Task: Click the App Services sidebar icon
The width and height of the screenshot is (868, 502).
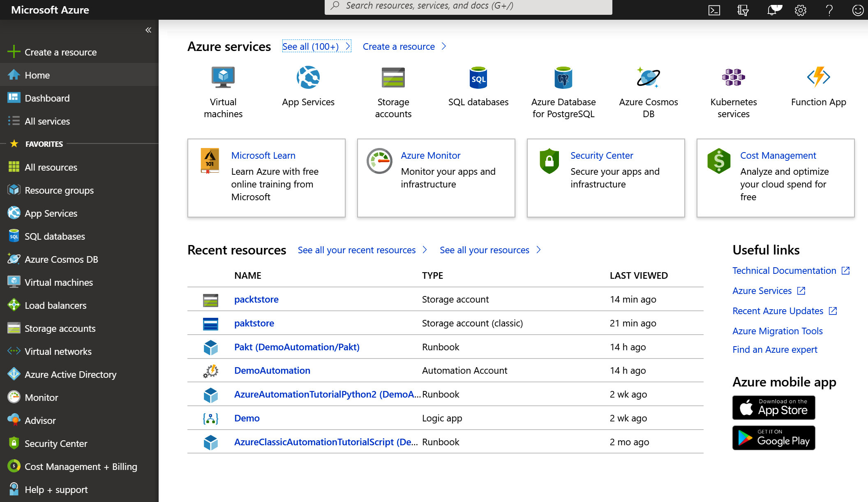Action: (x=14, y=213)
